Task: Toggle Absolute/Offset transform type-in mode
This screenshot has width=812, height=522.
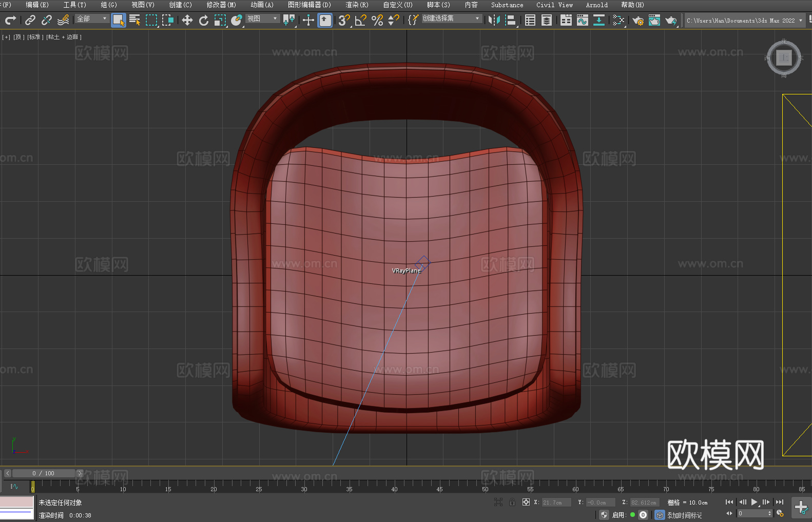Action: coord(526,502)
